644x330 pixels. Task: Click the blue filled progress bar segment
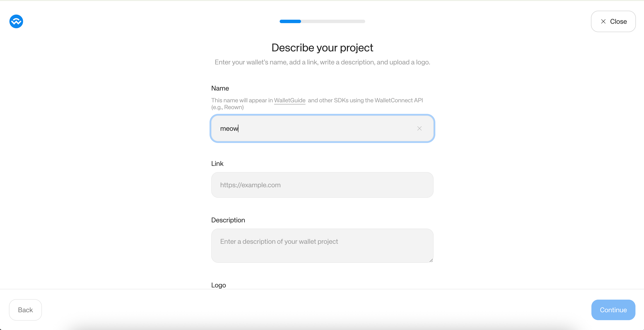tap(290, 22)
